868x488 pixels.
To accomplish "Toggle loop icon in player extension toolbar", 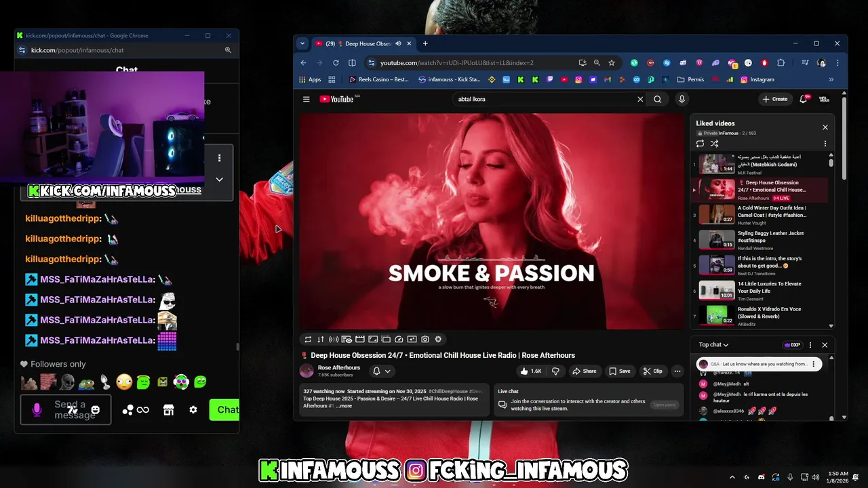I will point(308,340).
